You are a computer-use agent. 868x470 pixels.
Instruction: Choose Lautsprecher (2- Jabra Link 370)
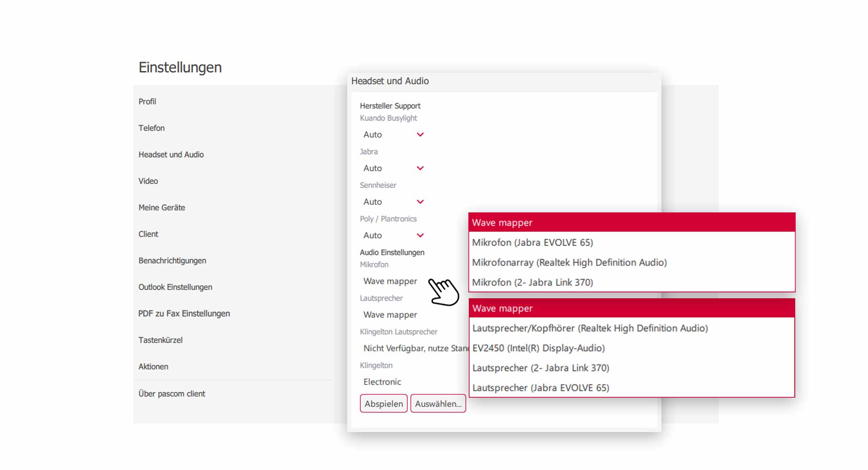[x=632, y=368]
